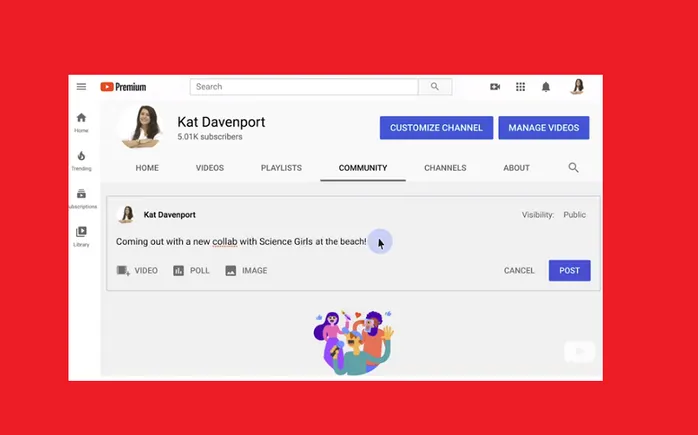
Task: Click the POST button
Action: [x=570, y=270]
